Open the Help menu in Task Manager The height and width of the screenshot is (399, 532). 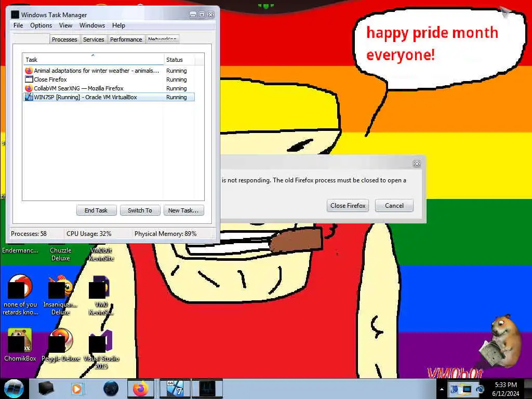coord(118,25)
